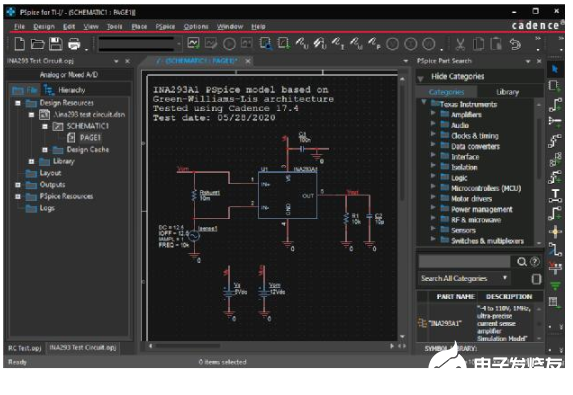Place a power dissipation probe marker
Viewport: 573px width, 395px height.
click(x=374, y=44)
